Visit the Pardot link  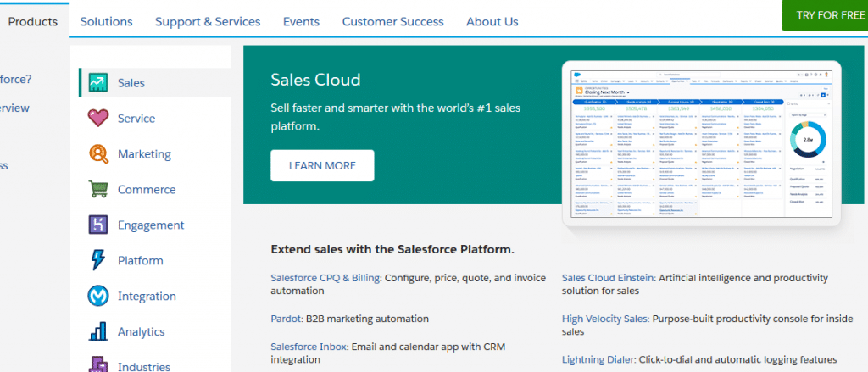tap(286, 319)
